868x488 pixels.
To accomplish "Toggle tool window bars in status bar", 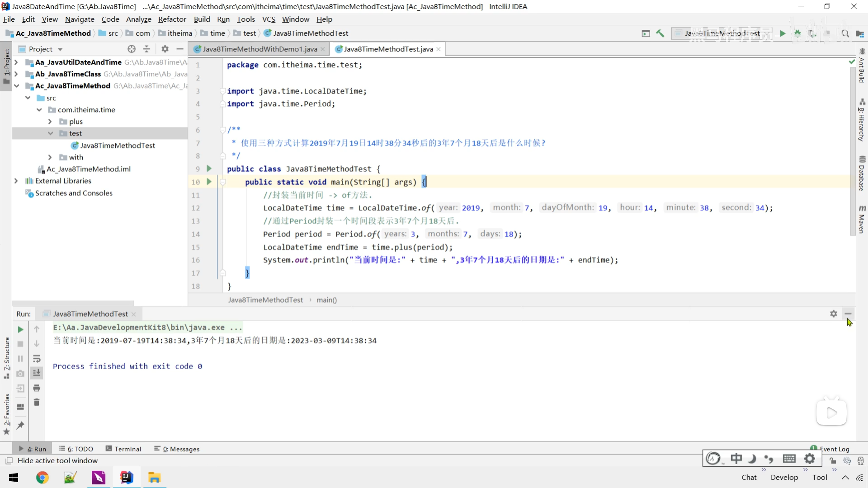I will [9, 460].
